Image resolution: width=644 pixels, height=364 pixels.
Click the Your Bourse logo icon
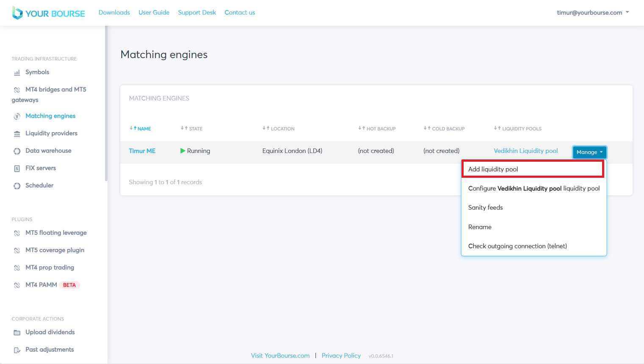(17, 13)
